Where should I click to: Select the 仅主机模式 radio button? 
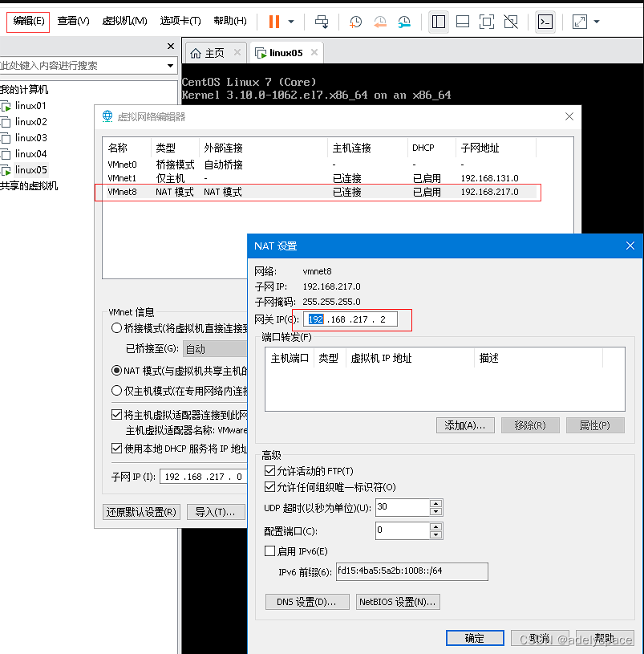tap(116, 391)
